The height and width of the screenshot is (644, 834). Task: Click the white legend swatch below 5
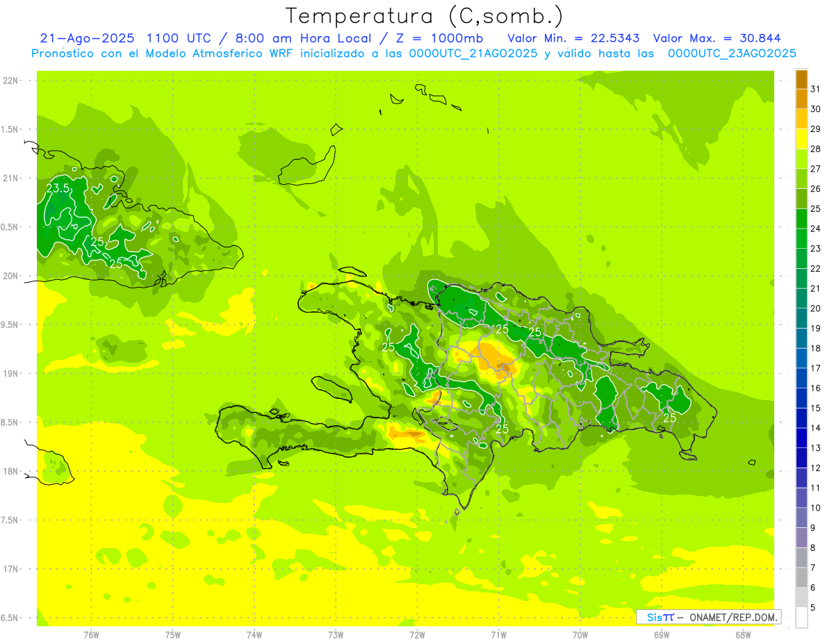point(801,617)
